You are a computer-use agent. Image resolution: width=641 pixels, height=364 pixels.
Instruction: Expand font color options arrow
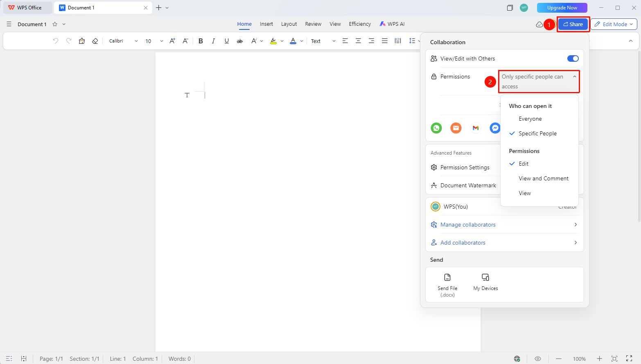point(302,41)
